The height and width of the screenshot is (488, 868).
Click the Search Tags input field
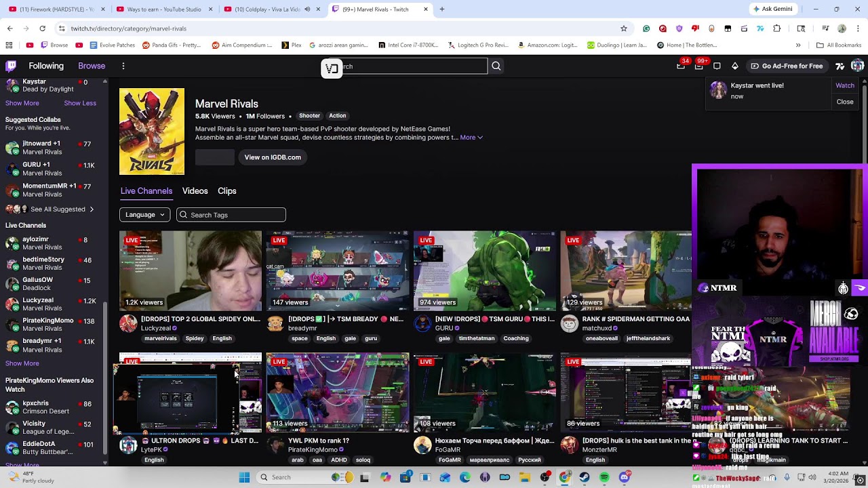231,215
